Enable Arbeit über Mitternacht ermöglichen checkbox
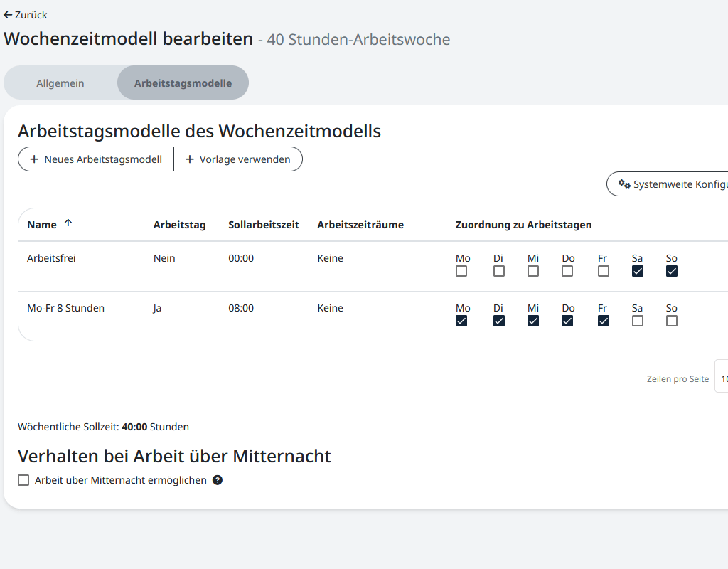The height and width of the screenshot is (569, 728). [x=23, y=480]
